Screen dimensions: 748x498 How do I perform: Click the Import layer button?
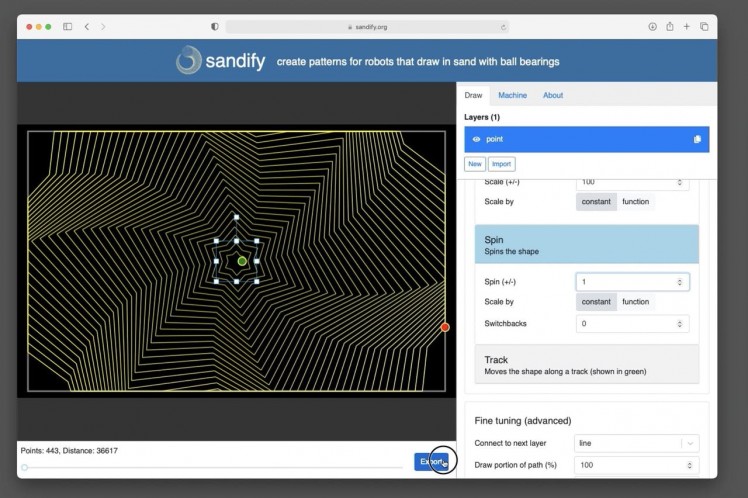click(501, 164)
